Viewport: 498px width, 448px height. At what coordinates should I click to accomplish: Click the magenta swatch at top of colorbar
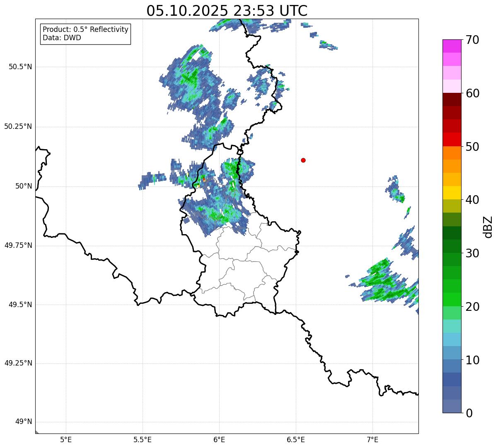tap(452, 46)
